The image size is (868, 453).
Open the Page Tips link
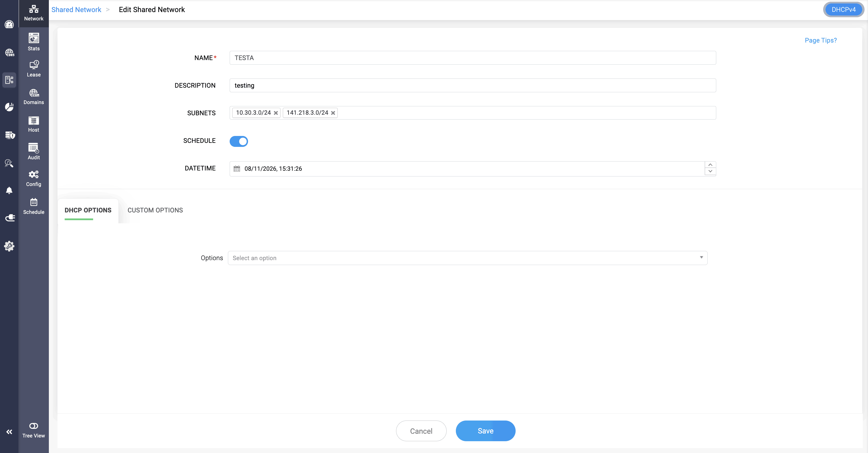(x=821, y=41)
